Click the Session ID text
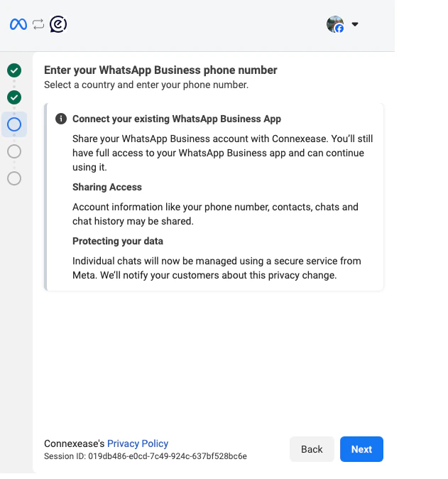The height and width of the screenshot is (479, 448). (146, 456)
